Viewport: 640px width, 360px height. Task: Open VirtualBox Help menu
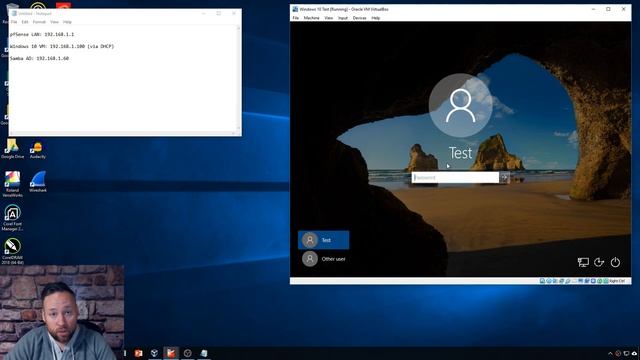coord(376,18)
